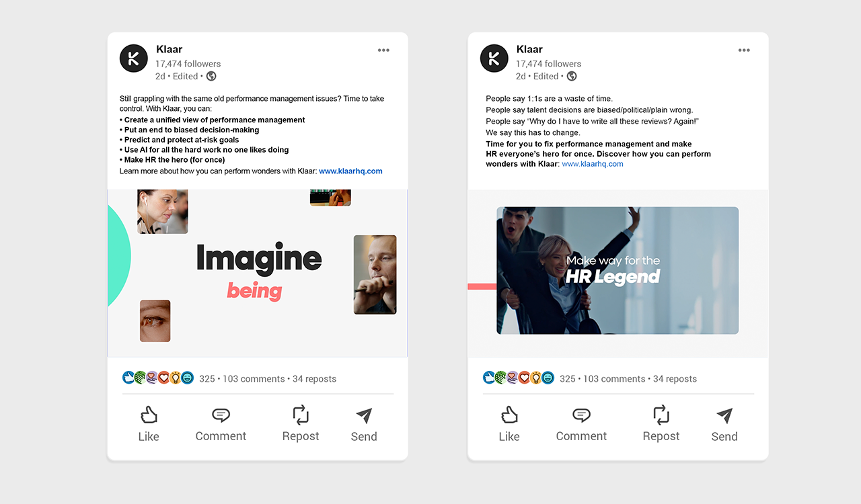The image size is (861, 504).
Task: View the reaction icons on the left post
Action: coord(158,378)
